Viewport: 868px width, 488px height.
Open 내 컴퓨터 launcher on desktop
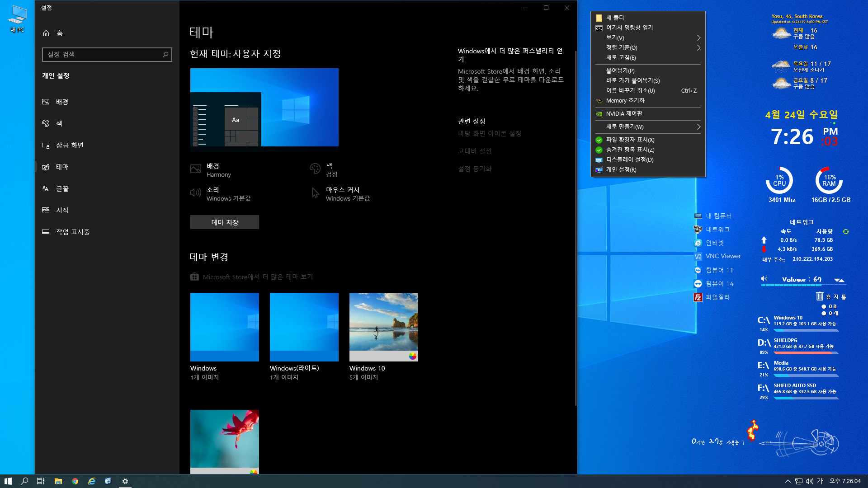(x=713, y=216)
